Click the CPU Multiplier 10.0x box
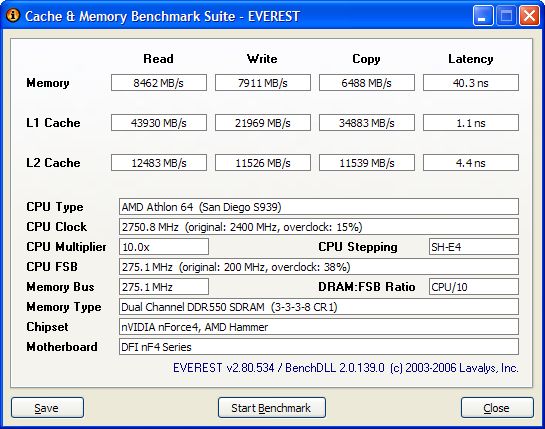This screenshot has width=545, height=429. [x=164, y=247]
